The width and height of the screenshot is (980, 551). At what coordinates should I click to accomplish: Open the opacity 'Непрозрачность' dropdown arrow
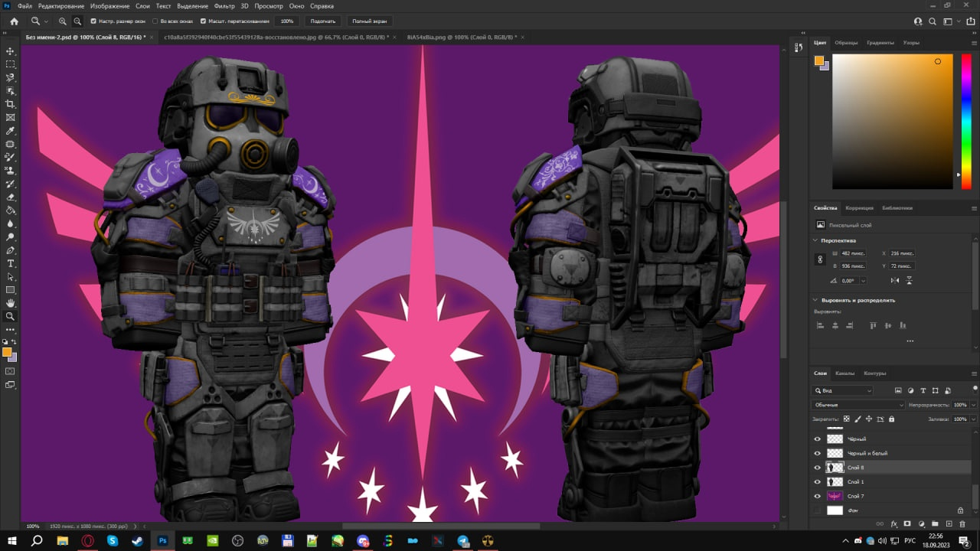(973, 405)
